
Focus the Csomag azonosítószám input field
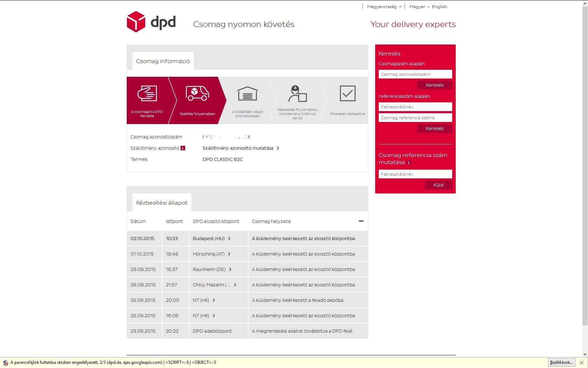point(415,74)
